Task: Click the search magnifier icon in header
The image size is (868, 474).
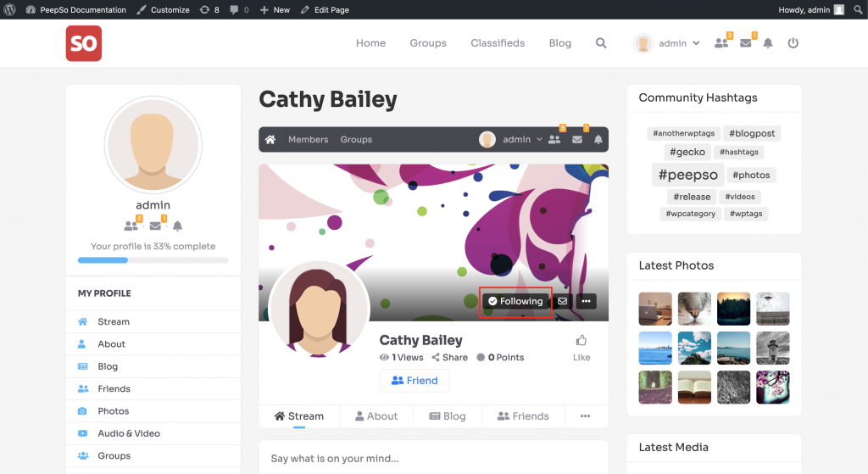Action: (601, 43)
